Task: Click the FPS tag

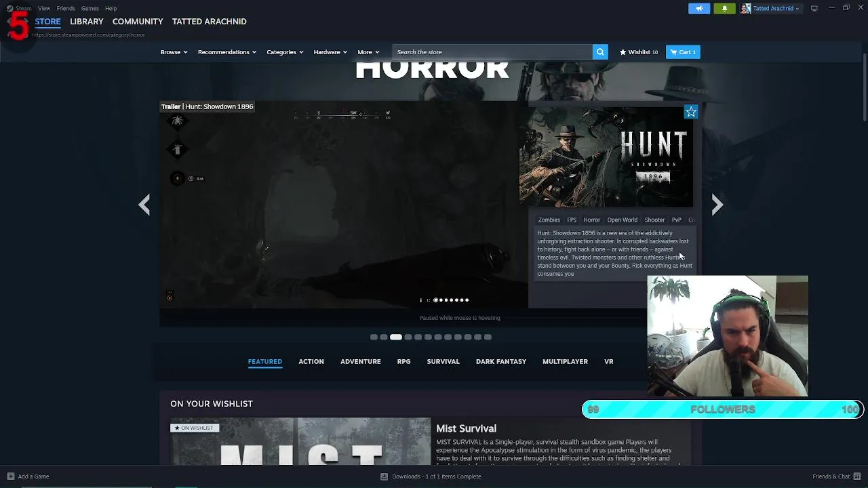Action: [572, 220]
